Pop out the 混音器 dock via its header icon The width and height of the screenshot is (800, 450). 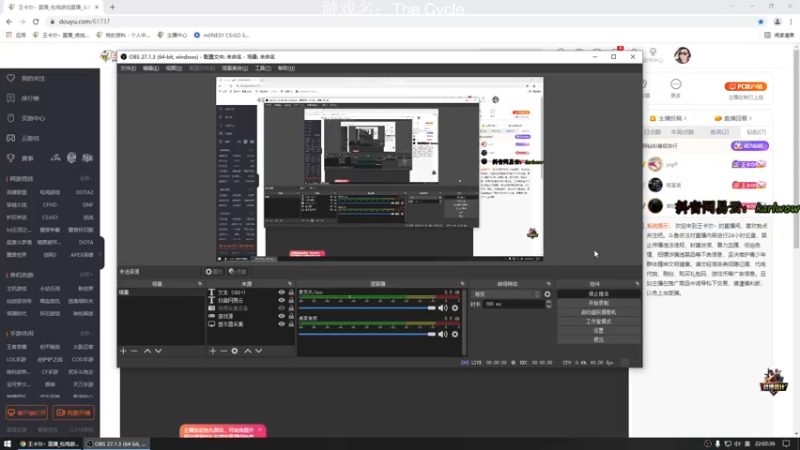tap(462, 284)
